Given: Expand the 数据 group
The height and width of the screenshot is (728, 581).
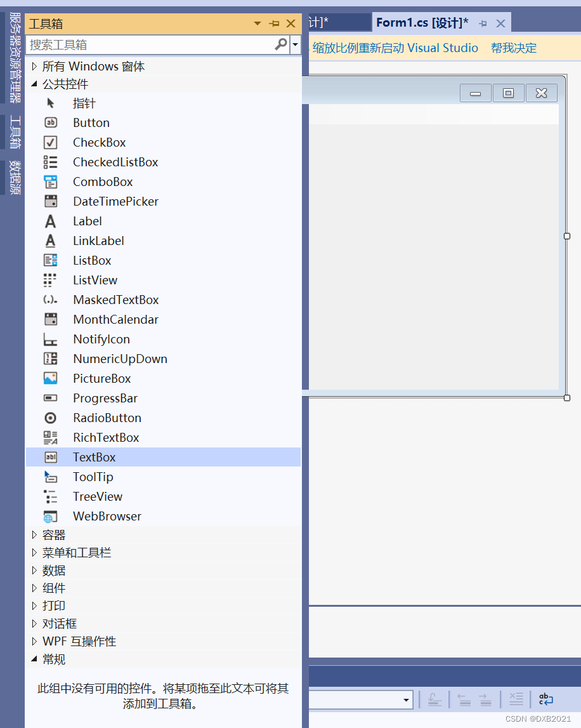Looking at the screenshot, I should [x=34, y=570].
